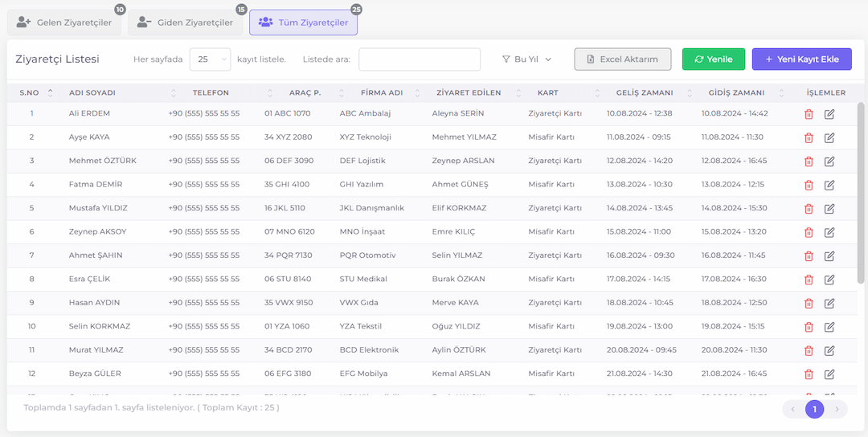Click trash icon for Esra ÇELİK

809,280
